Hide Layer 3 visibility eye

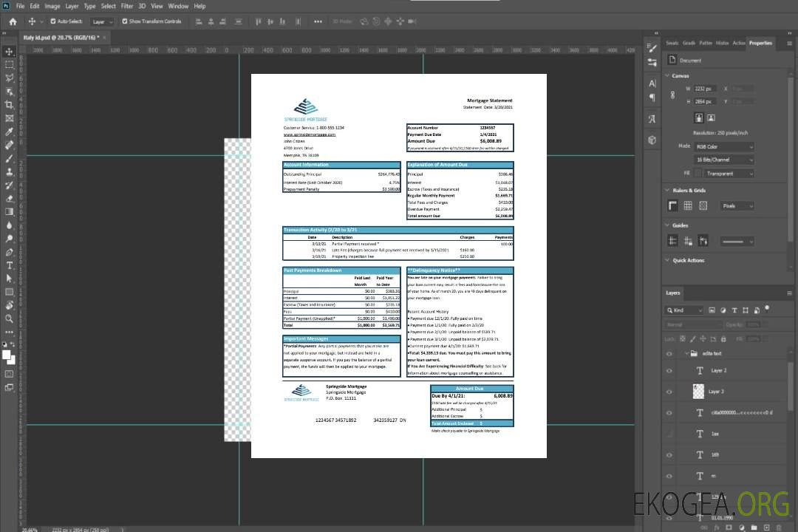pyautogui.click(x=669, y=392)
